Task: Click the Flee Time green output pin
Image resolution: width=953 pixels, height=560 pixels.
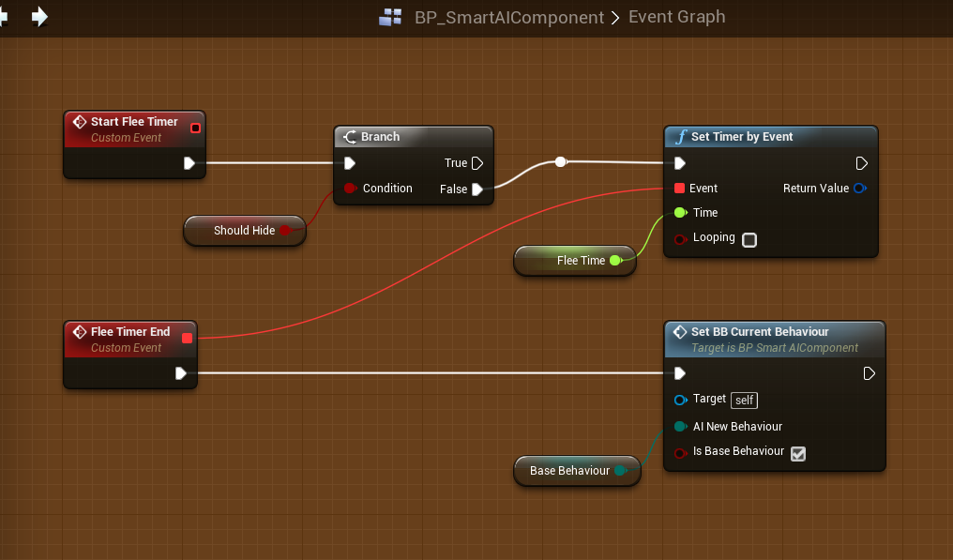Action: (x=615, y=260)
